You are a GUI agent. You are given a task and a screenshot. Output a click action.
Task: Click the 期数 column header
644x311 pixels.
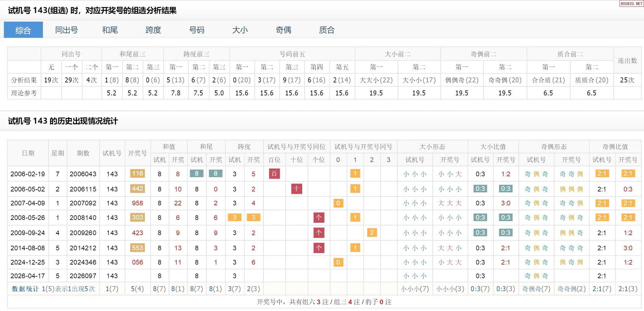click(x=83, y=153)
